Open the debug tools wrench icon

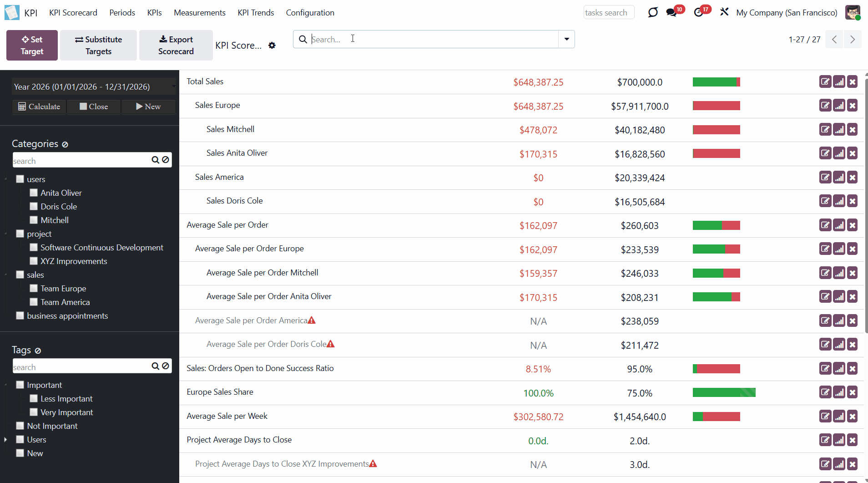click(x=724, y=12)
